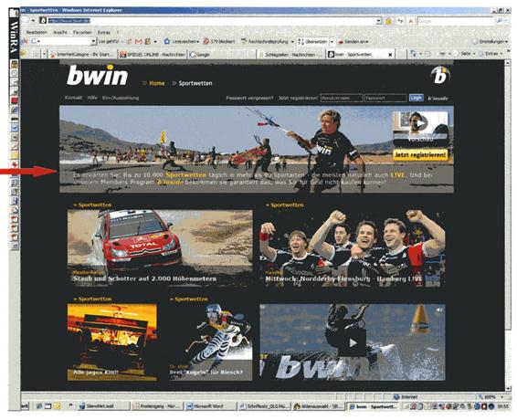Open Microsoft Word from the taskbar
The image size is (517, 420).
tap(210, 406)
